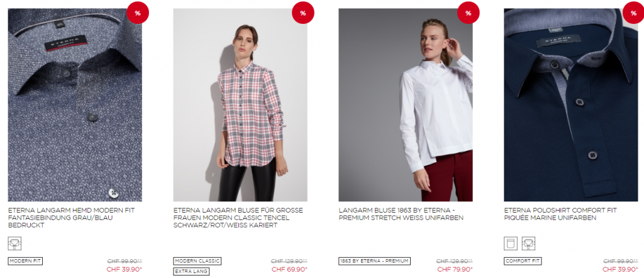
Task: Open the Langarm Bluse 1863 by Eterna title
Action: (401, 214)
